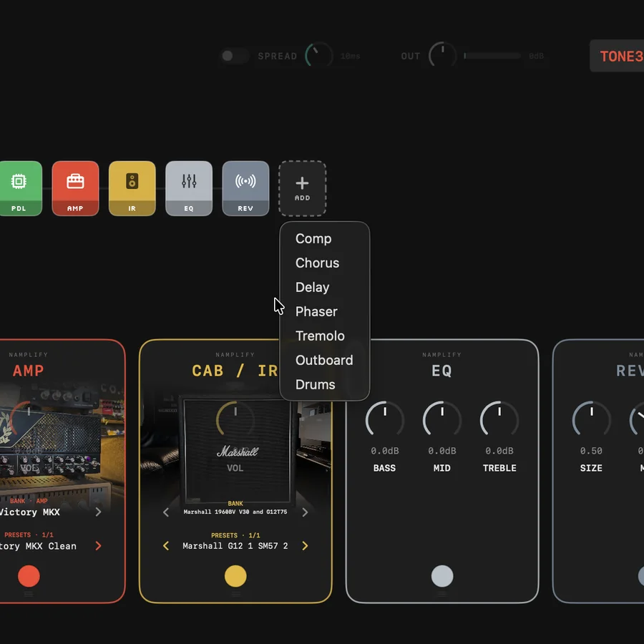Click the TREBLE 0.0dB value
Viewport: 644px width, 644px height.
pyautogui.click(x=499, y=451)
